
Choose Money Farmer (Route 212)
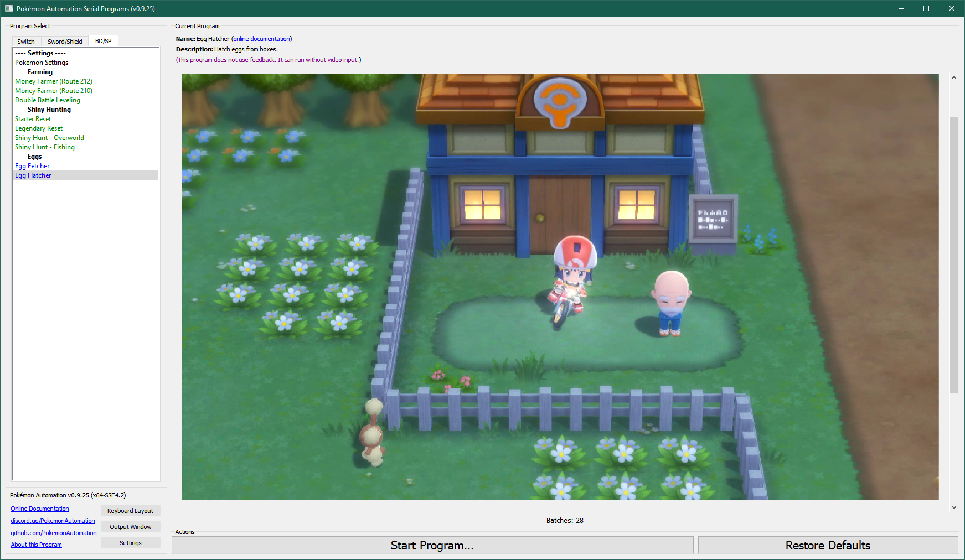54,81
